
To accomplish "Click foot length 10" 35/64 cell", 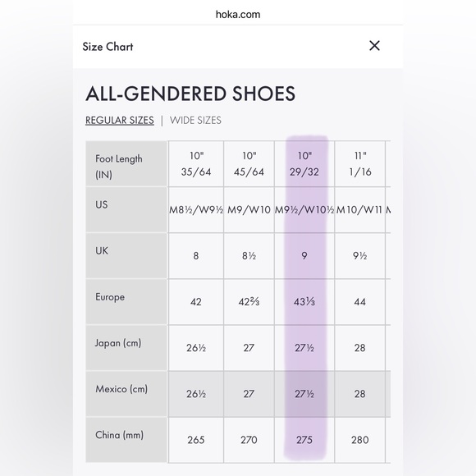I will [x=196, y=163].
